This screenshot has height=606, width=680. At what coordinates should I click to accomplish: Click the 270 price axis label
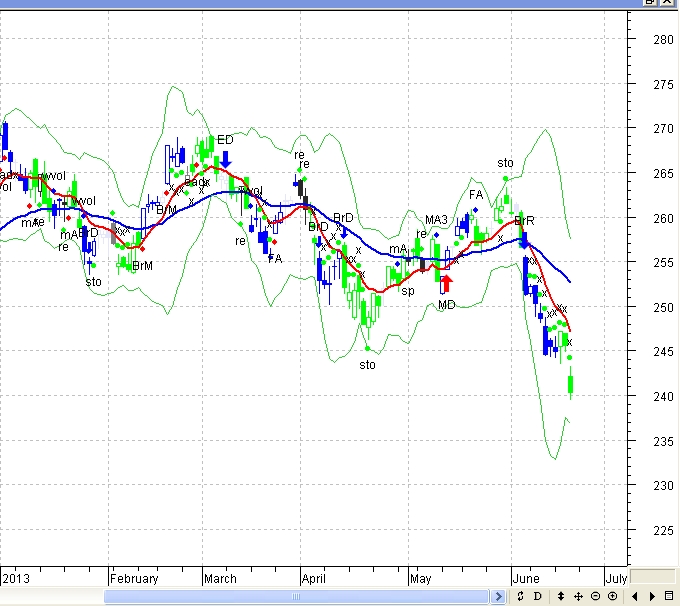coord(664,129)
